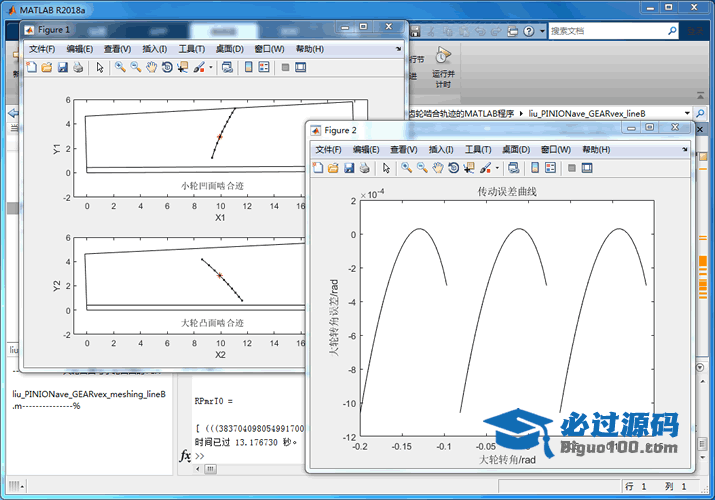
Task: Click Save icon in Figure 1 toolbar
Action: click(x=62, y=67)
